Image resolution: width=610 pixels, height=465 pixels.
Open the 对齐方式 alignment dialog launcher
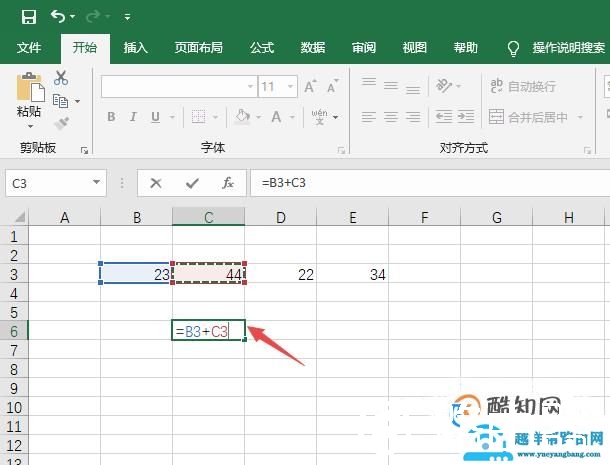(x=587, y=150)
